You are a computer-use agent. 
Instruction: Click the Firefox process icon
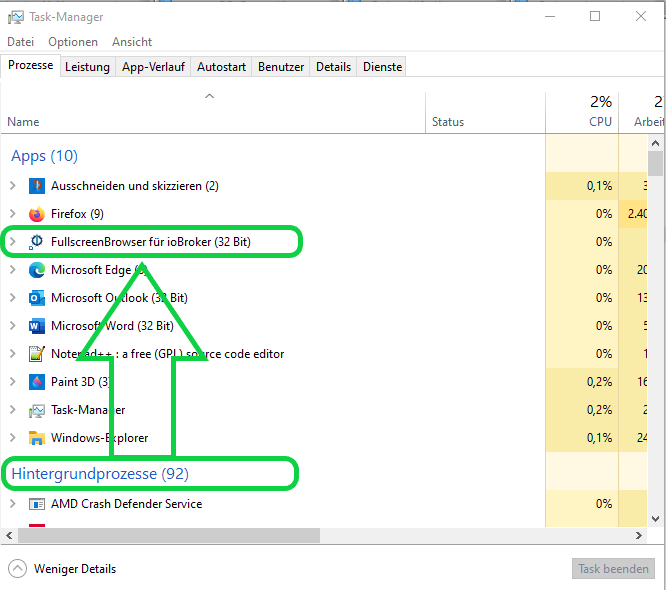(x=37, y=214)
